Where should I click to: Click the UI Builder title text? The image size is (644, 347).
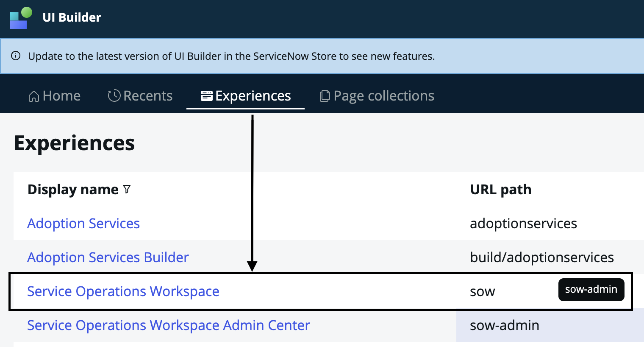(72, 17)
